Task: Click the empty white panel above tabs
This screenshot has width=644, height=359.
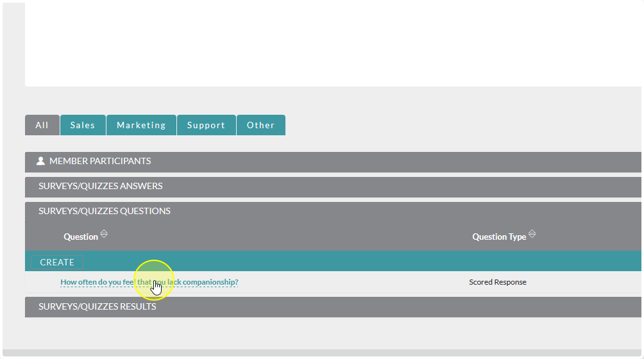Action: coord(321,45)
